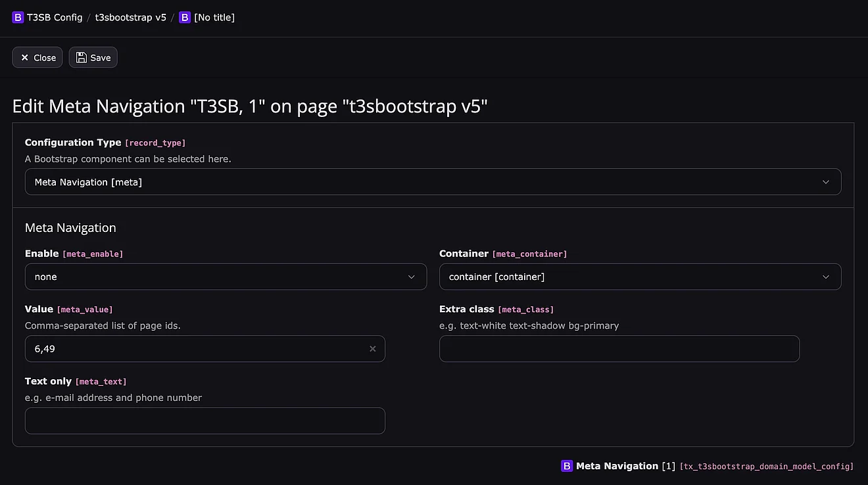Viewport: 868px width, 485px height.
Task: Click the Configuration Type label
Action: [73, 142]
